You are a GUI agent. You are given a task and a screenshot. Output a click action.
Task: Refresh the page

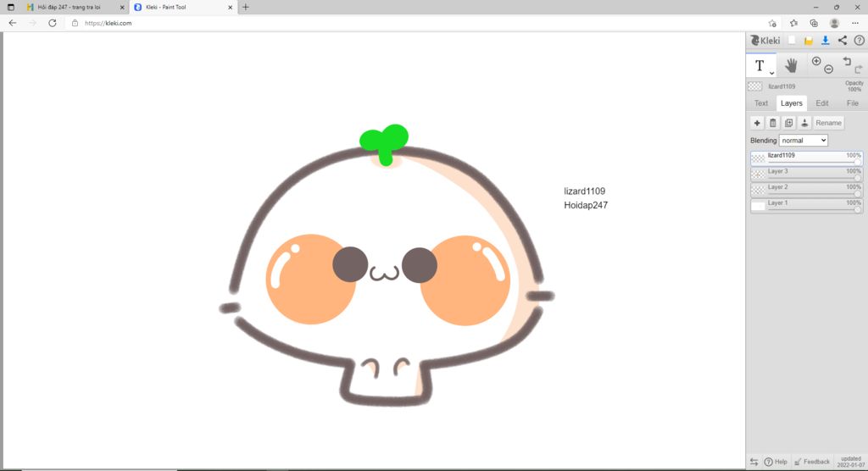52,23
